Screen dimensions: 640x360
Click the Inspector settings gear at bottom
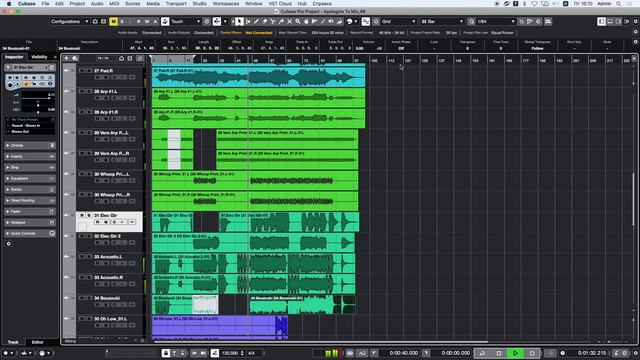click(9, 244)
